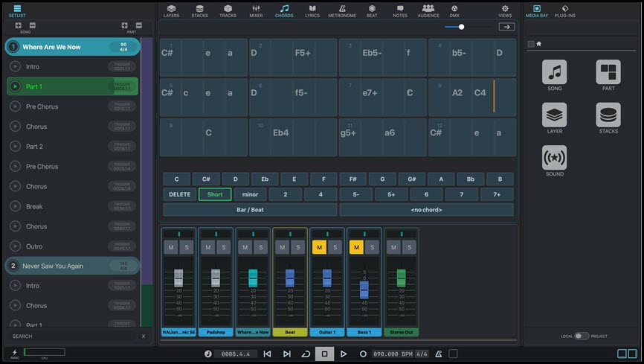Set chord to <no chord>
The width and height of the screenshot is (644, 364).
point(426,210)
